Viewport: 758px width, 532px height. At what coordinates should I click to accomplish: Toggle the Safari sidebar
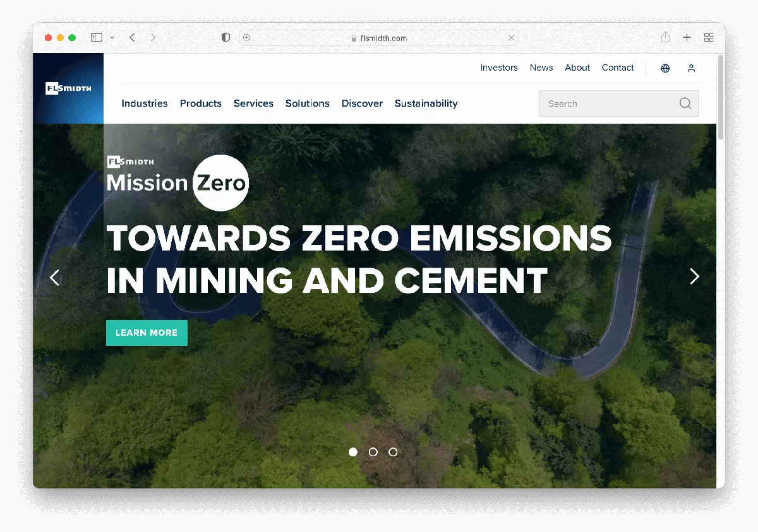97,38
